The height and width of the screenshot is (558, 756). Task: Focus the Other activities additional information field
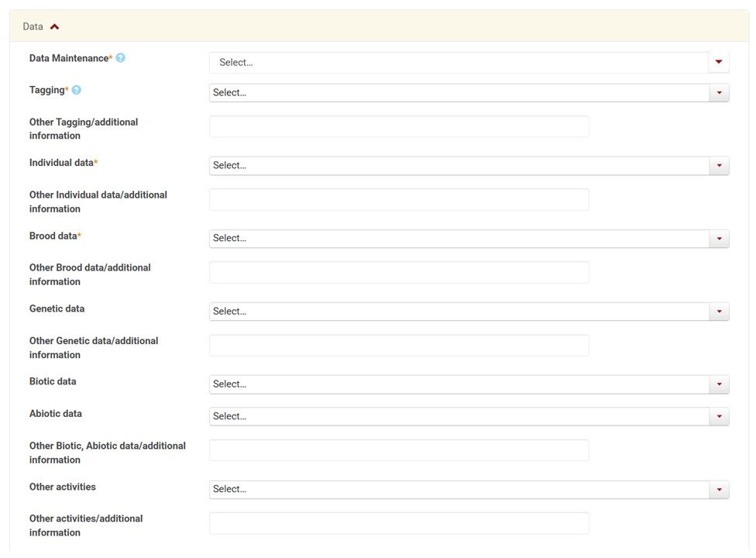(x=399, y=524)
